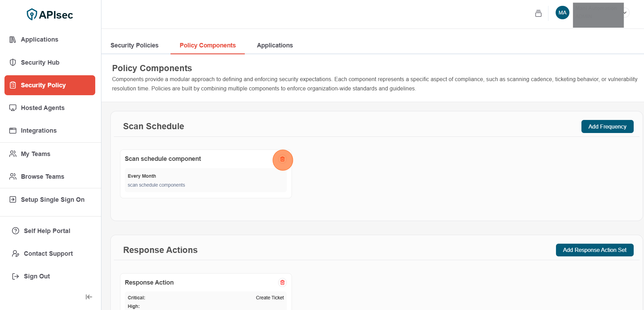Click the Response Action trash icon

point(282,283)
